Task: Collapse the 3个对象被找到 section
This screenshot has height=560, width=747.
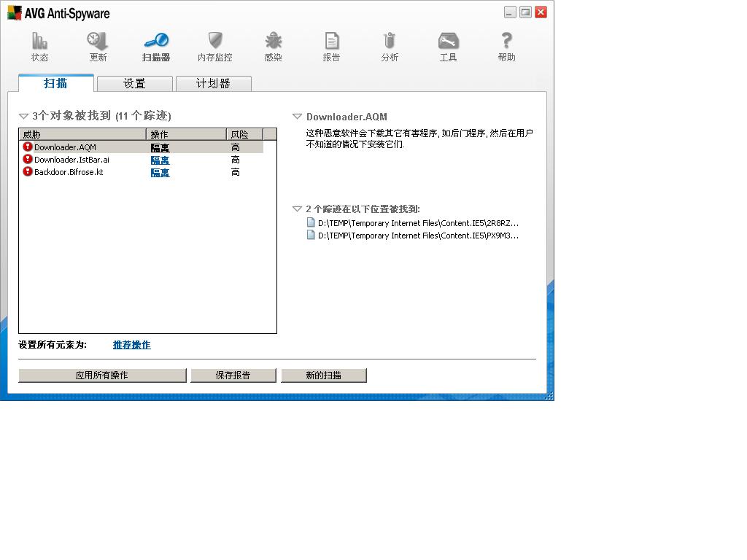Action: [23, 116]
